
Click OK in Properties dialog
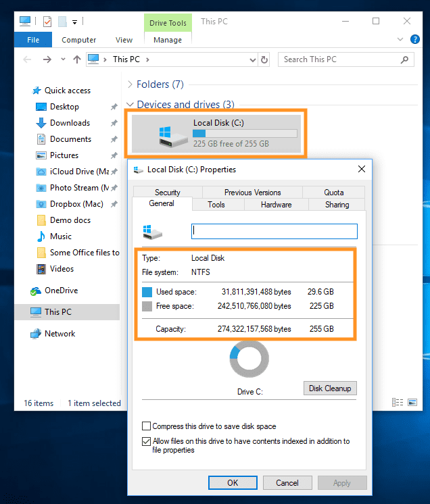(x=233, y=483)
